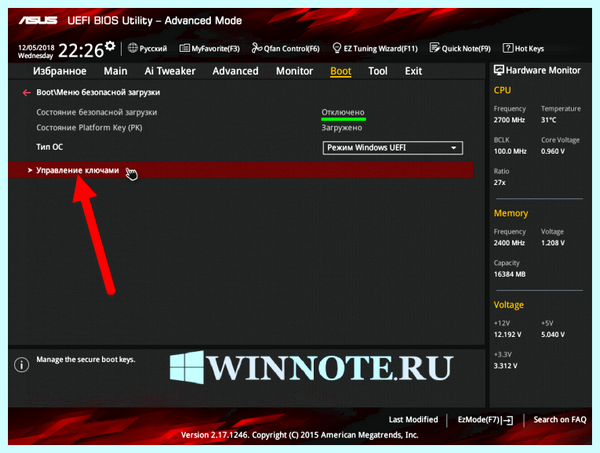The width and height of the screenshot is (600, 453).
Task: Click Core Voltage value 0.960 V
Action: coord(553,152)
